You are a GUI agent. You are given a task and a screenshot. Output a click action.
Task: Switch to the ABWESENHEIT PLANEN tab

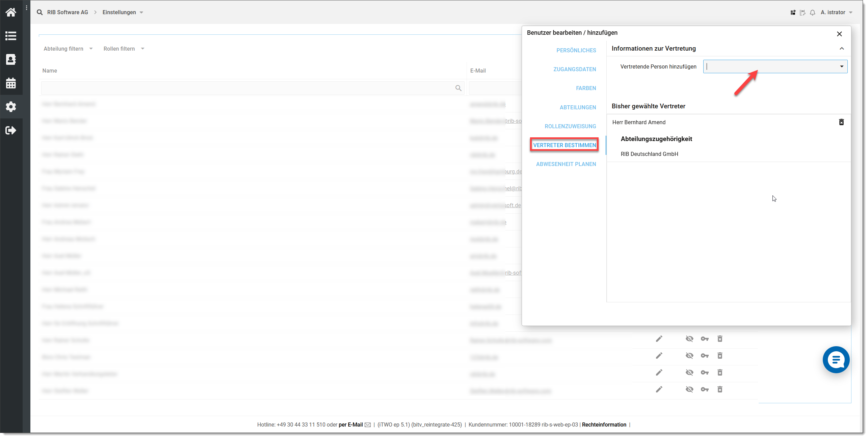click(566, 164)
